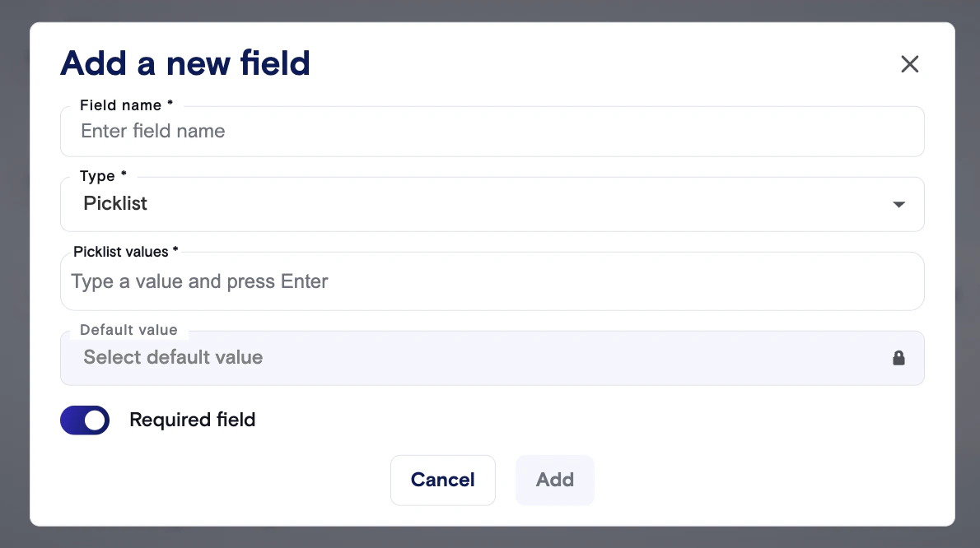Screen dimensions: 980x548
Task: Expand the Type dropdown arrow
Action: click(x=898, y=204)
